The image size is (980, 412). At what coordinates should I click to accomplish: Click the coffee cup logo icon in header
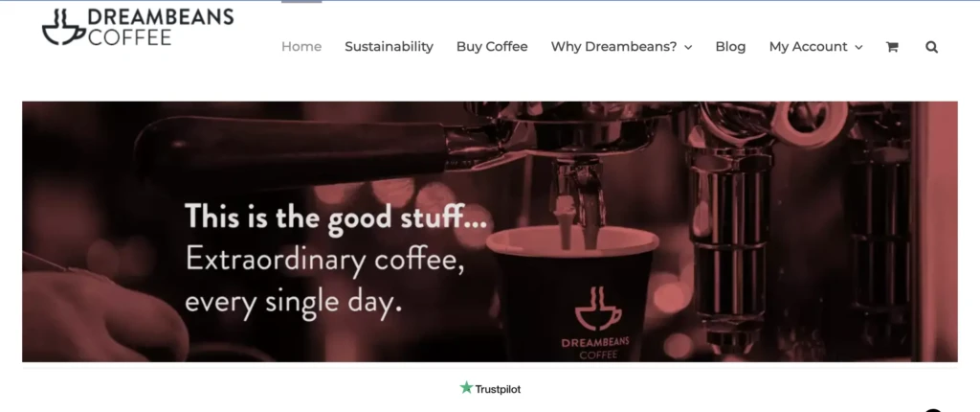(x=63, y=27)
